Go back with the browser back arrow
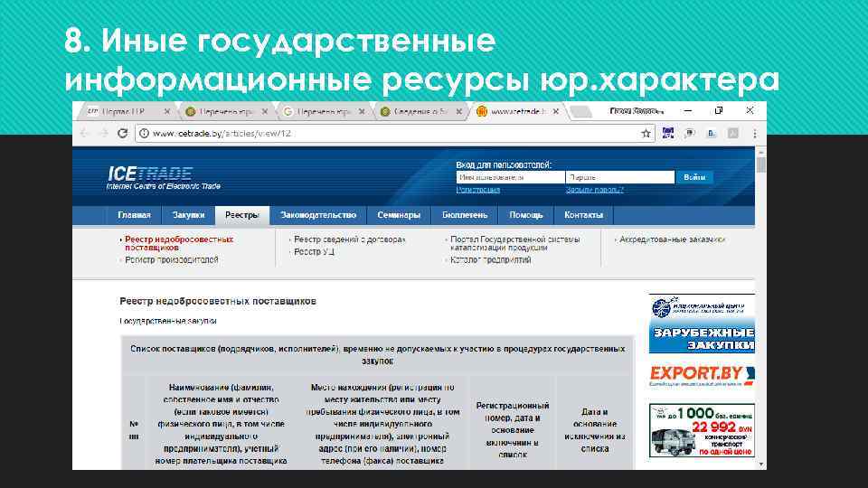 (85, 134)
